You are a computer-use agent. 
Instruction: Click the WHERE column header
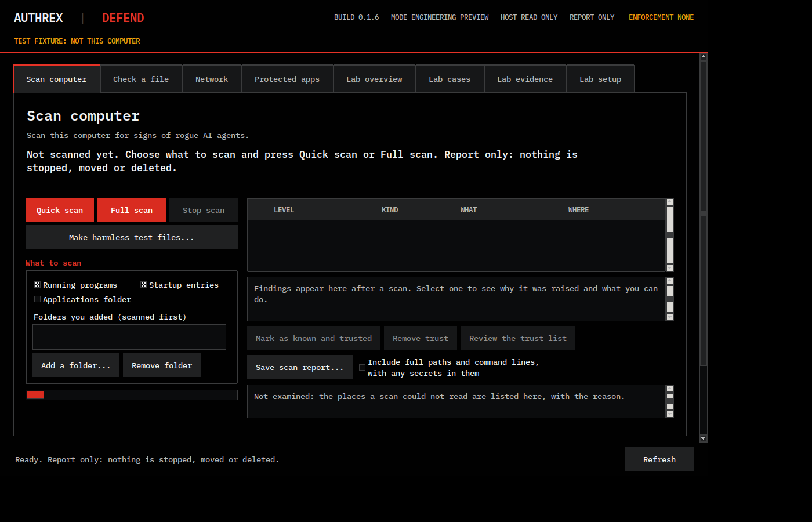(578, 210)
